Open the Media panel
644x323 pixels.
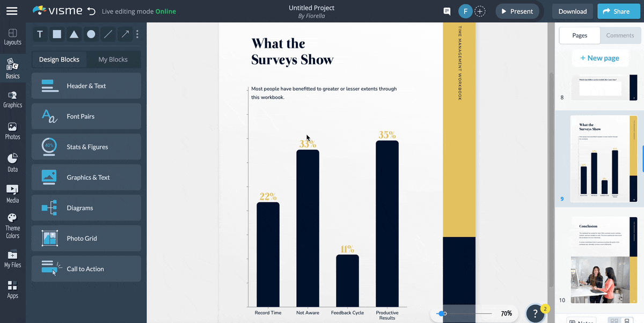(12, 192)
